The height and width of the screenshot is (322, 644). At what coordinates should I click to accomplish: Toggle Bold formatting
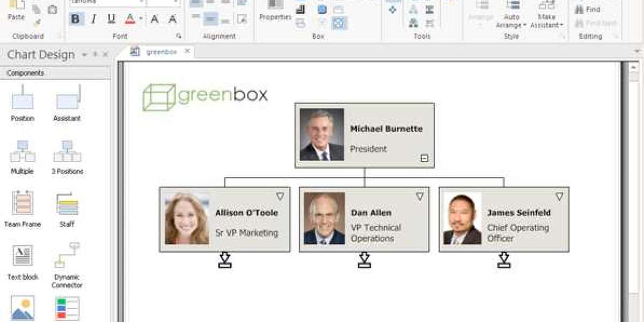(x=75, y=19)
